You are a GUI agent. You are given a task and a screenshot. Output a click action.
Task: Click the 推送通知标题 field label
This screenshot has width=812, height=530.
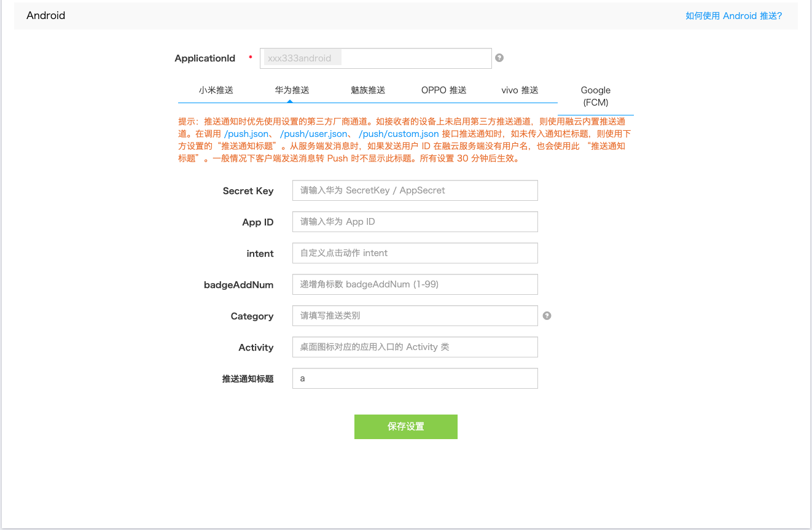click(x=248, y=379)
